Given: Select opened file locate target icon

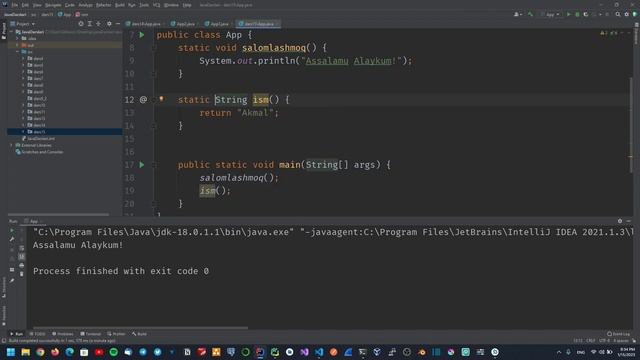Looking at the screenshot, I should 81,24.
